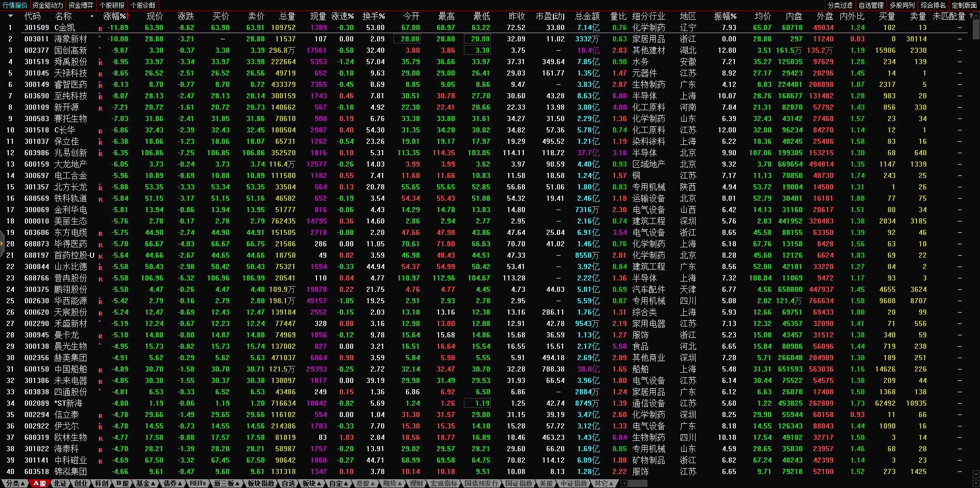Select the 创业 market tab at bottom
The height and width of the screenshot is (488, 980).
point(81,483)
